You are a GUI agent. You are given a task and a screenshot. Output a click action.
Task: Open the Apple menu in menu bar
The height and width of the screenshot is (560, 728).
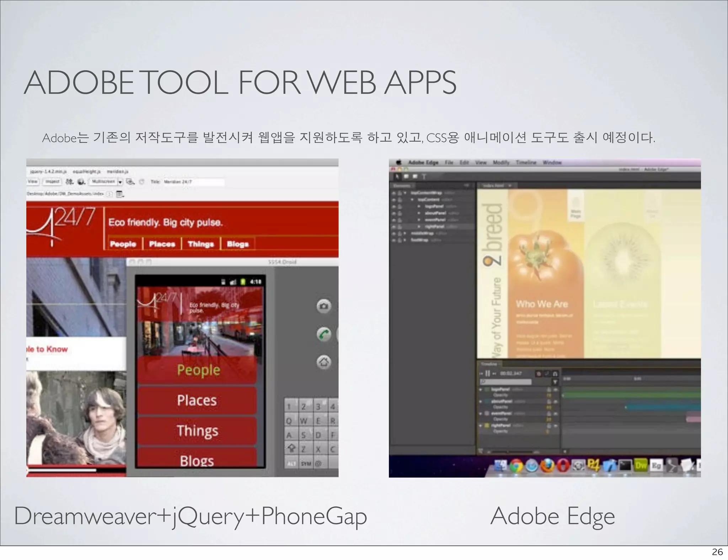(x=399, y=162)
